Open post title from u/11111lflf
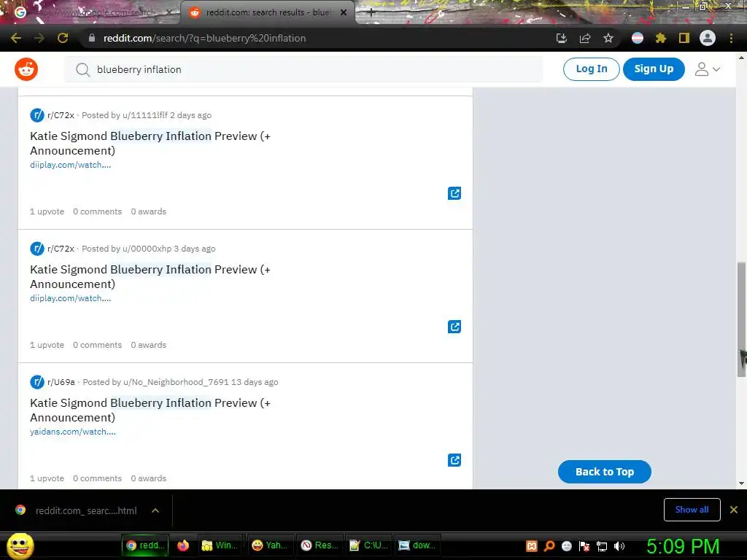The image size is (747, 560). tap(150, 143)
